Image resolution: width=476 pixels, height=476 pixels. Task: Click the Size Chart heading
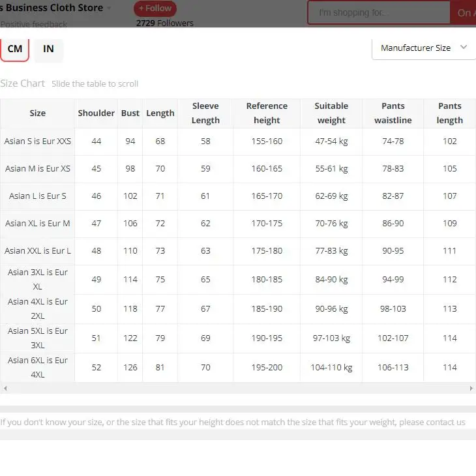(22, 83)
